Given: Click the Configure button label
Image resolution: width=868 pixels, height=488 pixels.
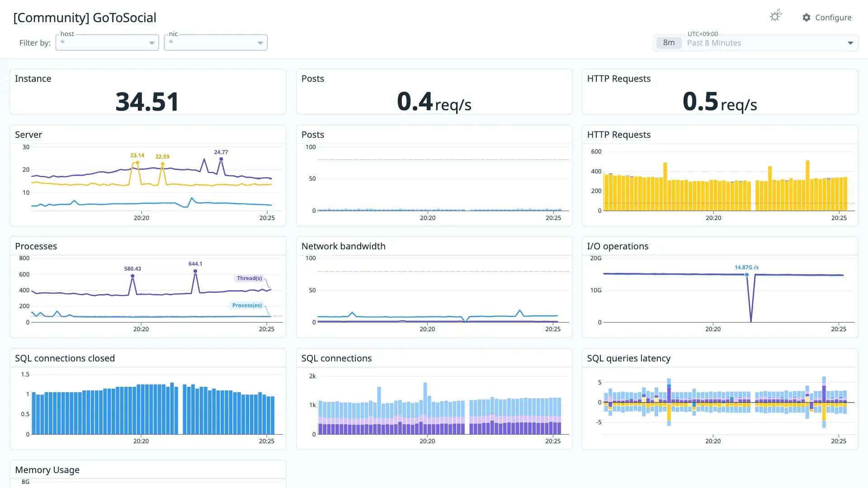Looking at the screenshot, I should 833,18.
